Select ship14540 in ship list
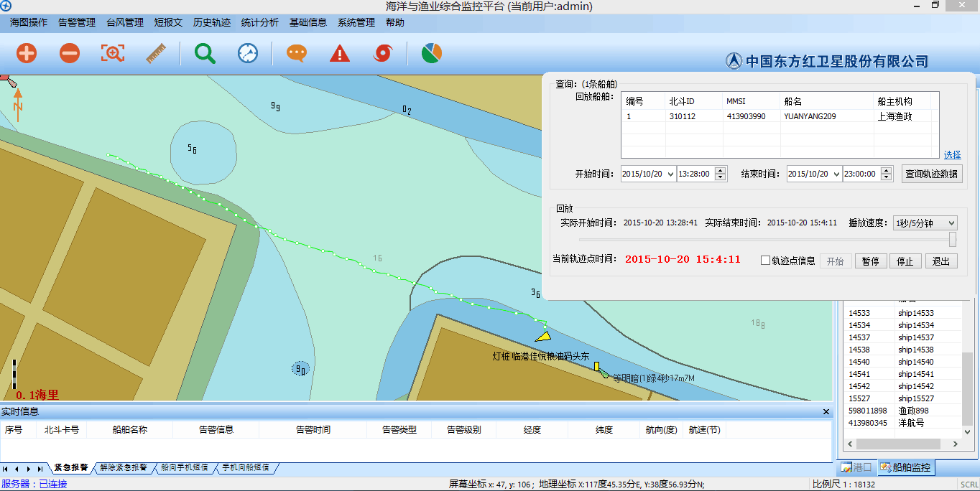 point(904,362)
